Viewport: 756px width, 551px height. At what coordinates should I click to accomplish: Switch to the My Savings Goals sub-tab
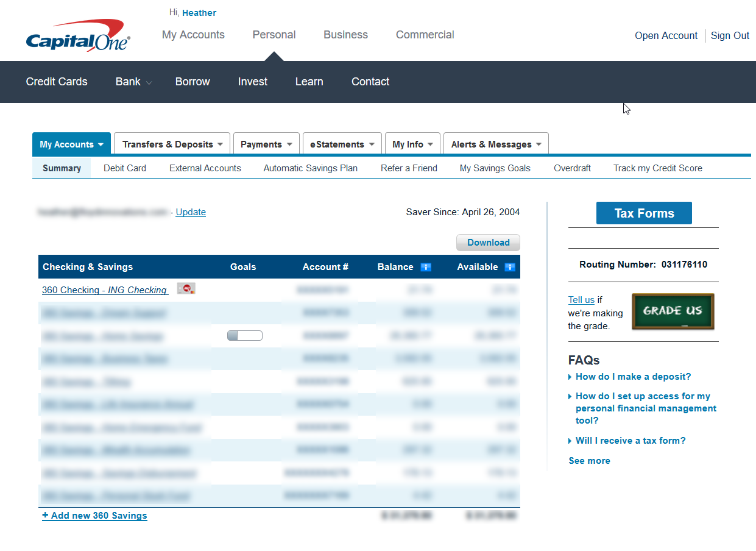pos(495,168)
